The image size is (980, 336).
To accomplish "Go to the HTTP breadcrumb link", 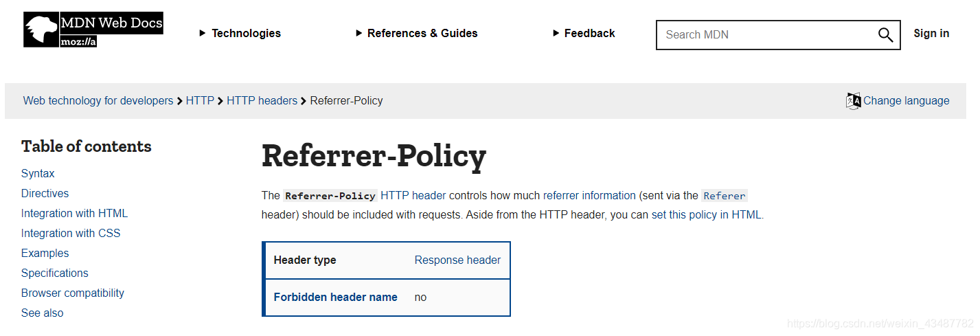I will tap(200, 100).
